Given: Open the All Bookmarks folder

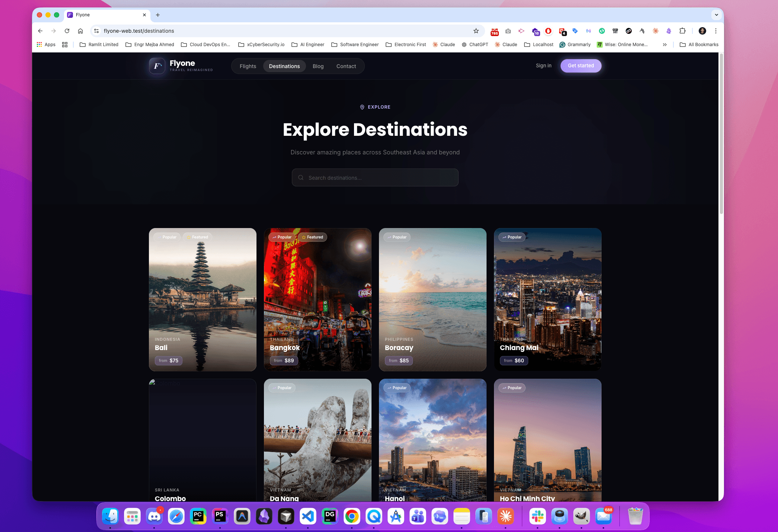Looking at the screenshot, I should [x=699, y=45].
